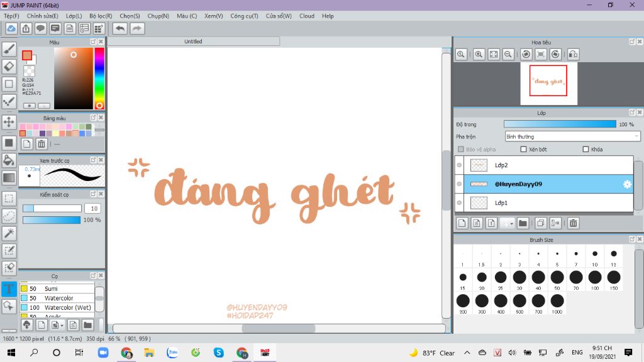Delete the selected layer with trash icon

click(x=574, y=223)
